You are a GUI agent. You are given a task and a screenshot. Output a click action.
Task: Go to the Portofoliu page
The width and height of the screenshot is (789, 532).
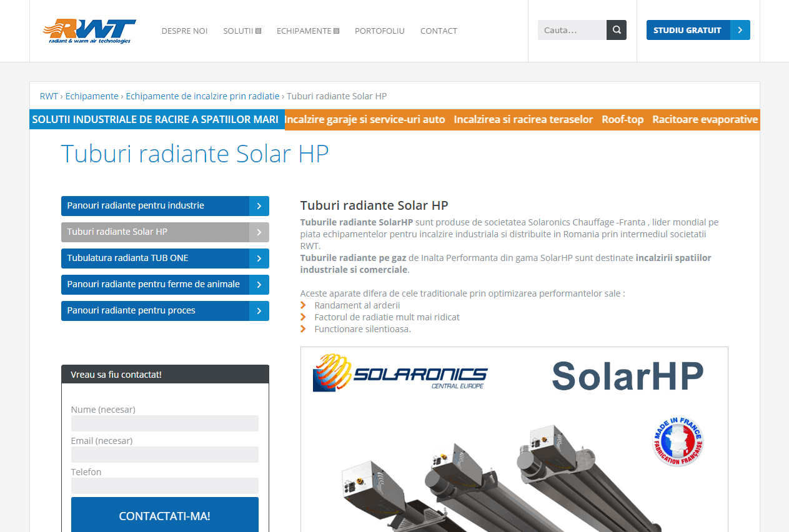(x=380, y=31)
